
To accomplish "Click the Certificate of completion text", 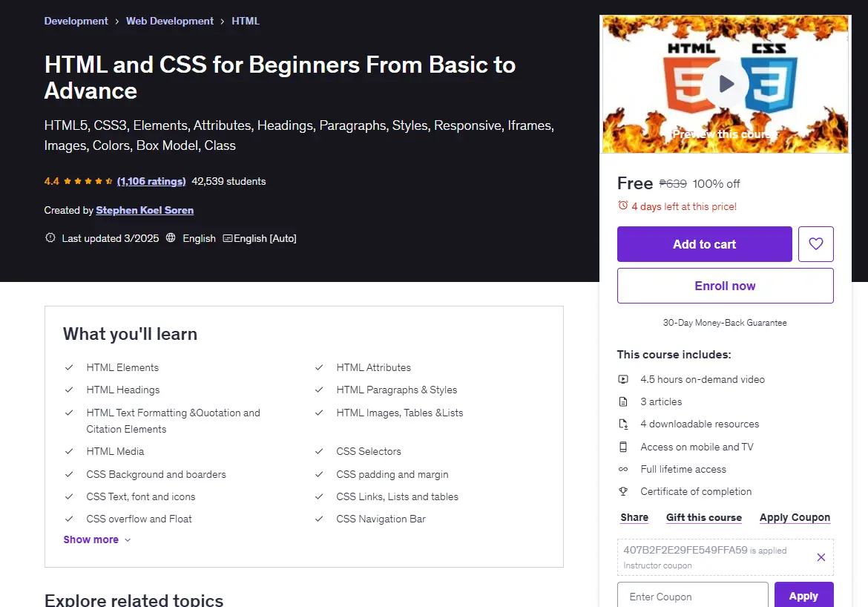I will pyautogui.click(x=696, y=491).
